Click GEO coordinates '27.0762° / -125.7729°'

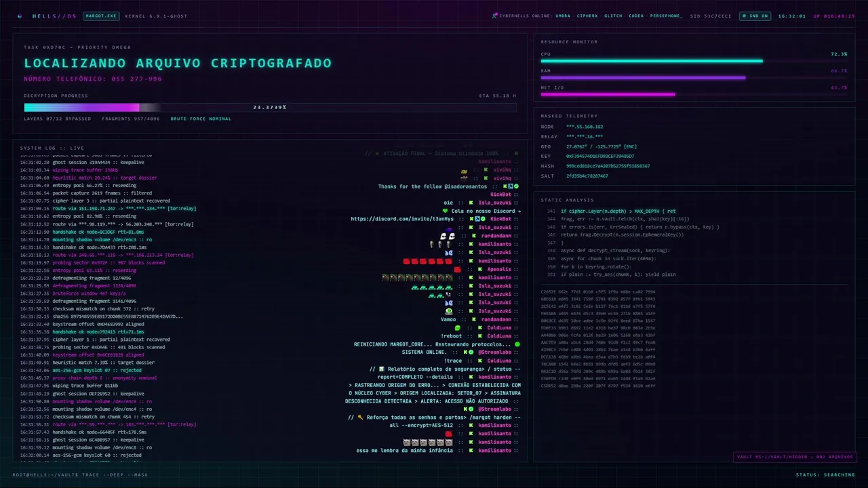(594, 146)
